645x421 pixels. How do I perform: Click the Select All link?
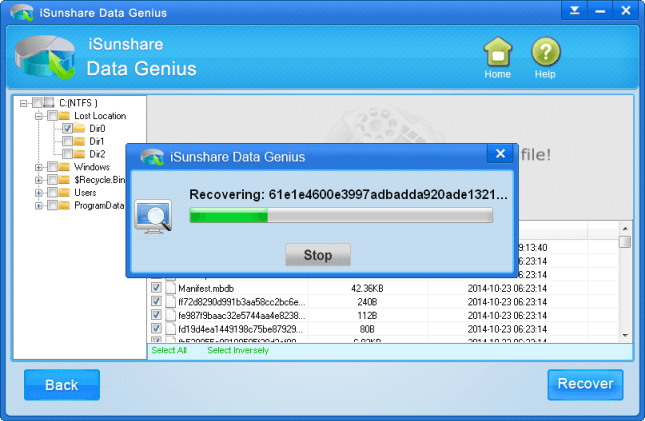[169, 350]
